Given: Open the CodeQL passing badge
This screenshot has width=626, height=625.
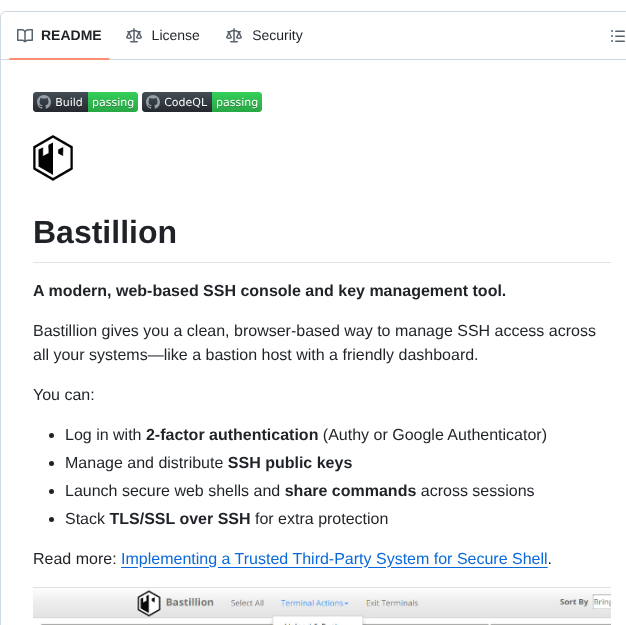Looking at the screenshot, I should 202,102.
